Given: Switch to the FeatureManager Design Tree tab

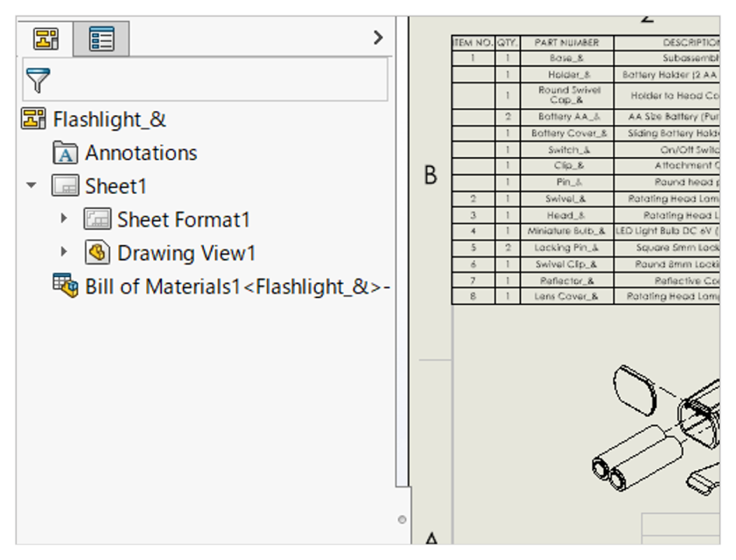Looking at the screenshot, I should pos(46,38).
